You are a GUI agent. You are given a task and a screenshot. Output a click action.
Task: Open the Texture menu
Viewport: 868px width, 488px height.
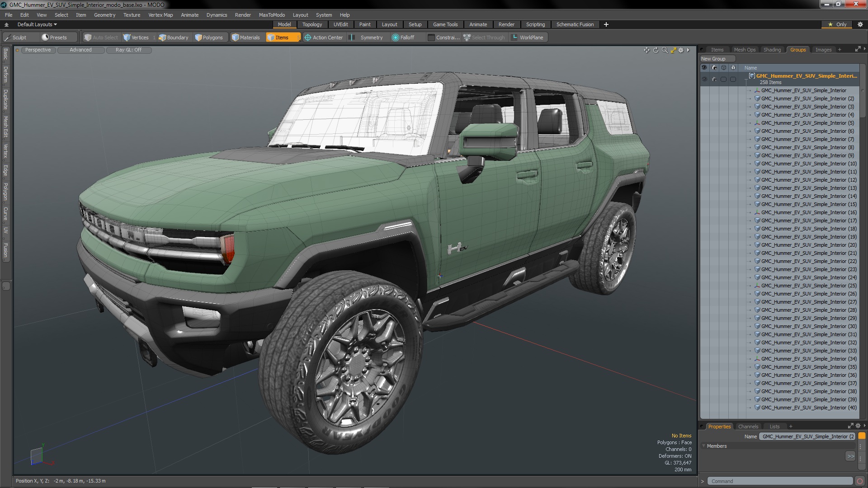point(132,15)
